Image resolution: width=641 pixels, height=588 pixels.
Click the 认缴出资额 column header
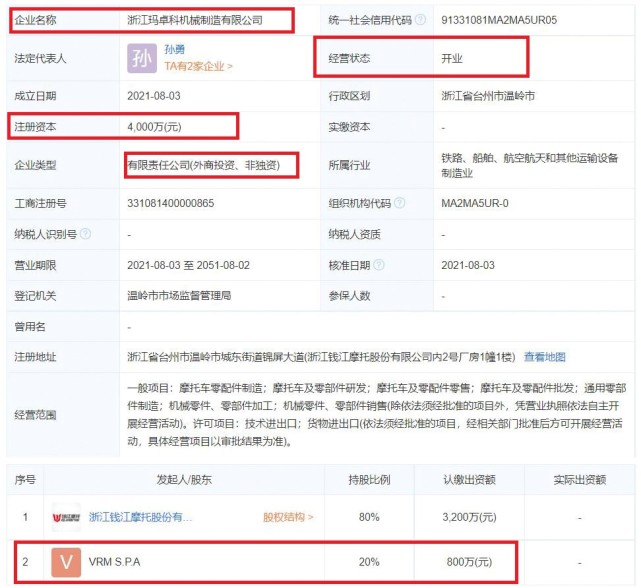[469, 480]
